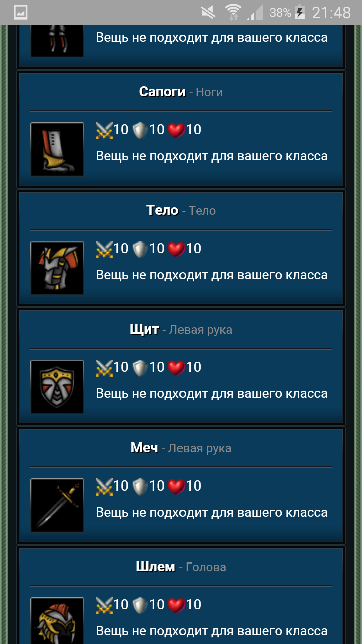The width and height of the screenshot is (362, 644).
Task: Open the shield item icon
Action: pos(57,387)
